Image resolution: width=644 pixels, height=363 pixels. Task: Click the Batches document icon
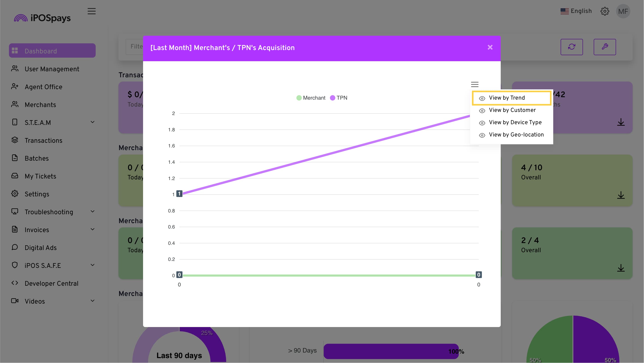pos(15,158)
